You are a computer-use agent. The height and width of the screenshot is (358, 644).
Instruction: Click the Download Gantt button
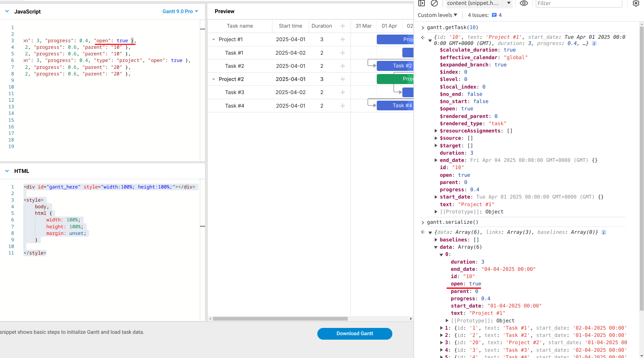[x=355, y=333]
